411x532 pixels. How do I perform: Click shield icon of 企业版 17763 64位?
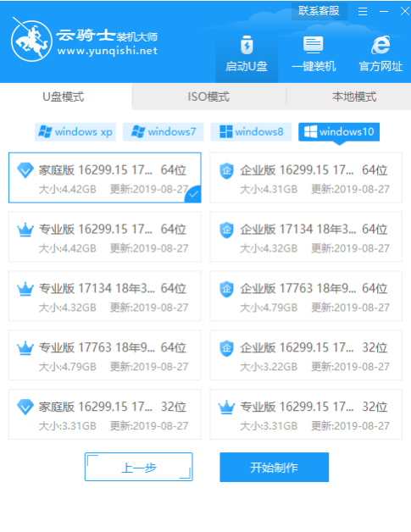pyautogui.click(x=226, y=289)
